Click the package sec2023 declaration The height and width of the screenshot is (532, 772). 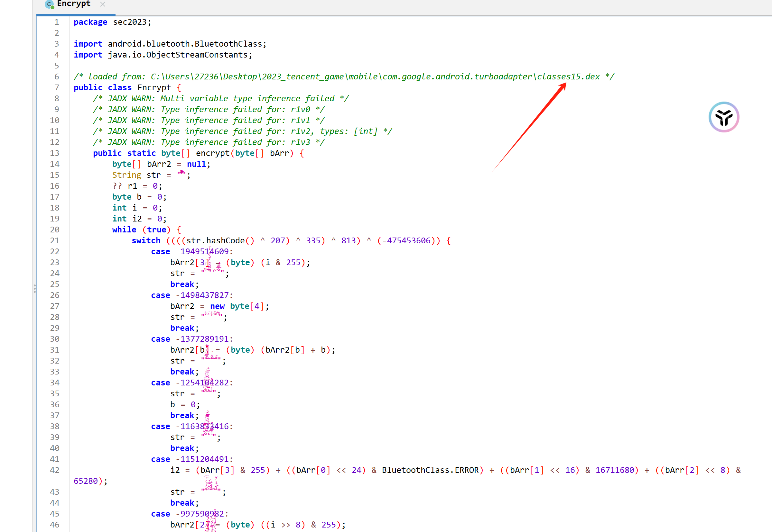pyautogui.click(x=112, y=22)
